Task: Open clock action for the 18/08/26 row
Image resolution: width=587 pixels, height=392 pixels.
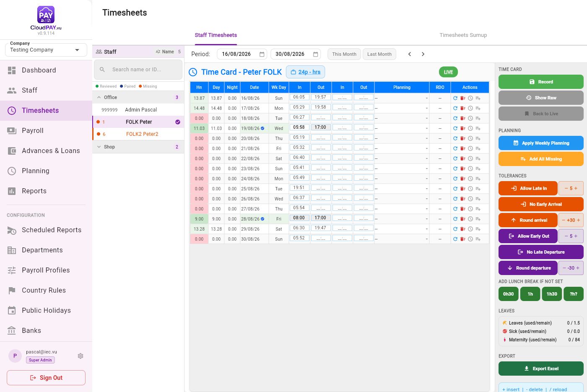Action: point(470,118)
